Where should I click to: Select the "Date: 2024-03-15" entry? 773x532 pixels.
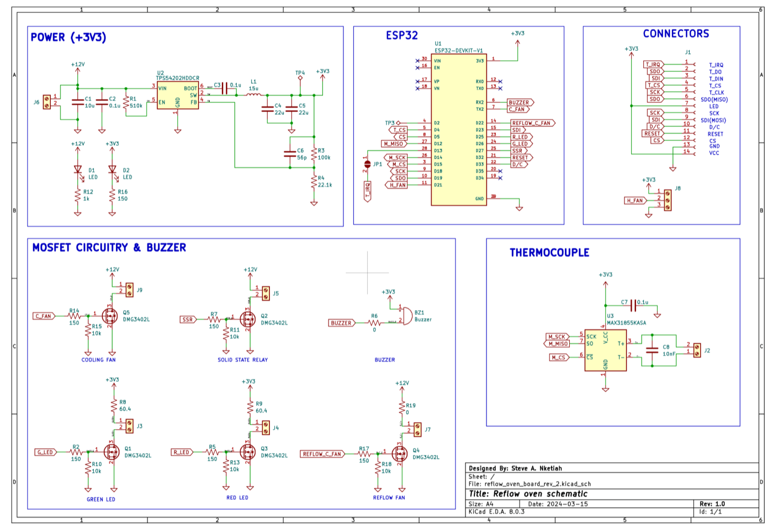558,504
